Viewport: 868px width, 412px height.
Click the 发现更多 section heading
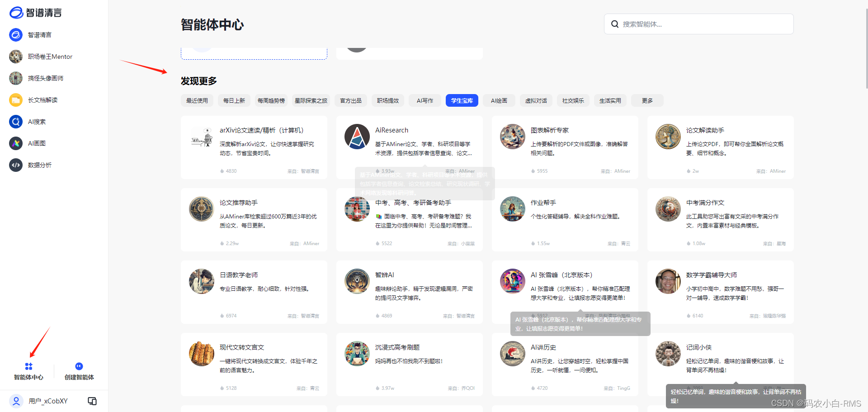click(199, 81)
